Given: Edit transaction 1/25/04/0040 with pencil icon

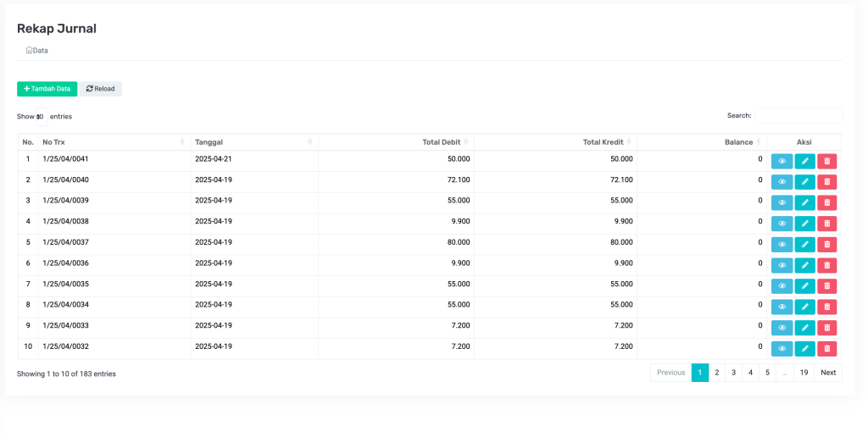Looking at the screenshot, I should tap(804, 182).
